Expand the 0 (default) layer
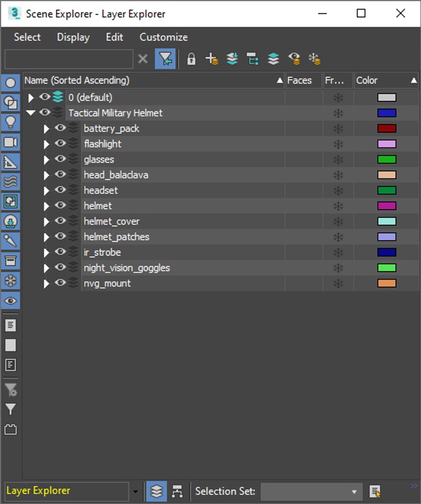Viewport: 421px width, 504px height. click(31, 98)
